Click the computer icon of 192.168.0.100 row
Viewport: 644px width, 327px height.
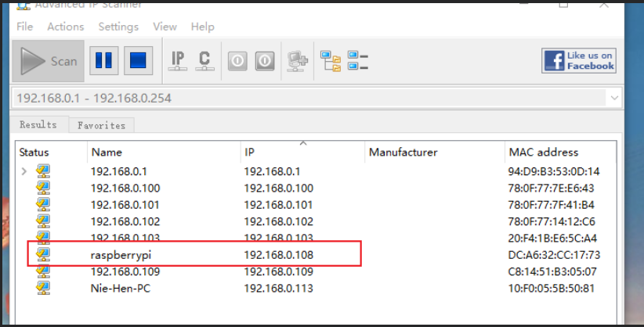coord(43,188)
